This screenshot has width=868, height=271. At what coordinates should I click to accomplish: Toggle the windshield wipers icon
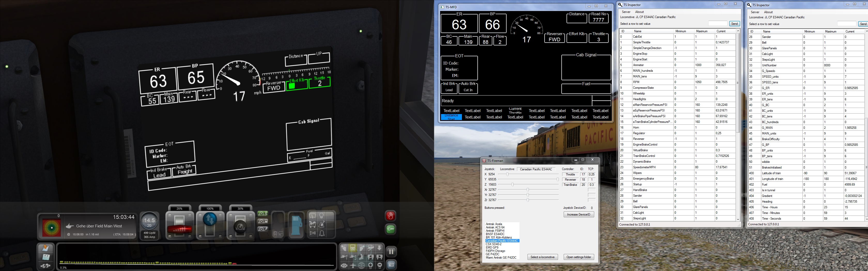[312, 216]
